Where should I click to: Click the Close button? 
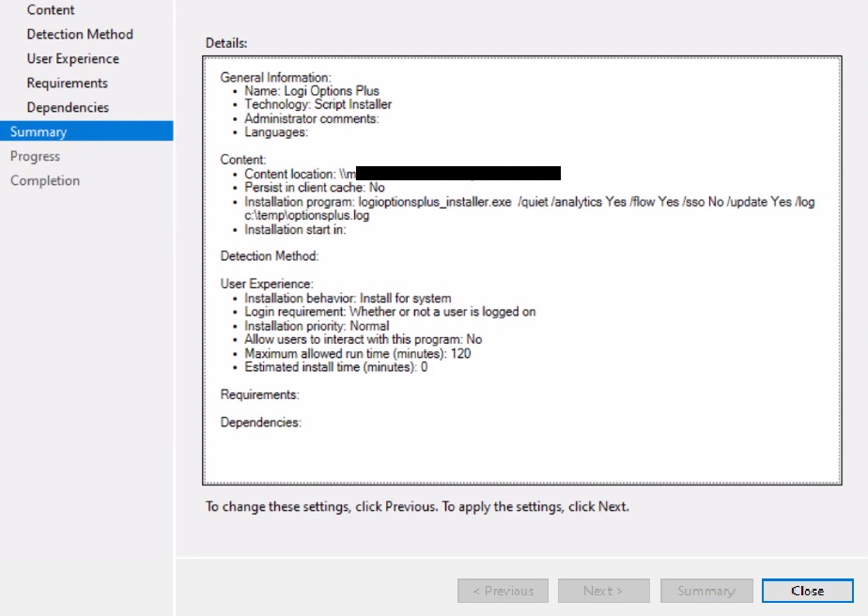(807, 591)
